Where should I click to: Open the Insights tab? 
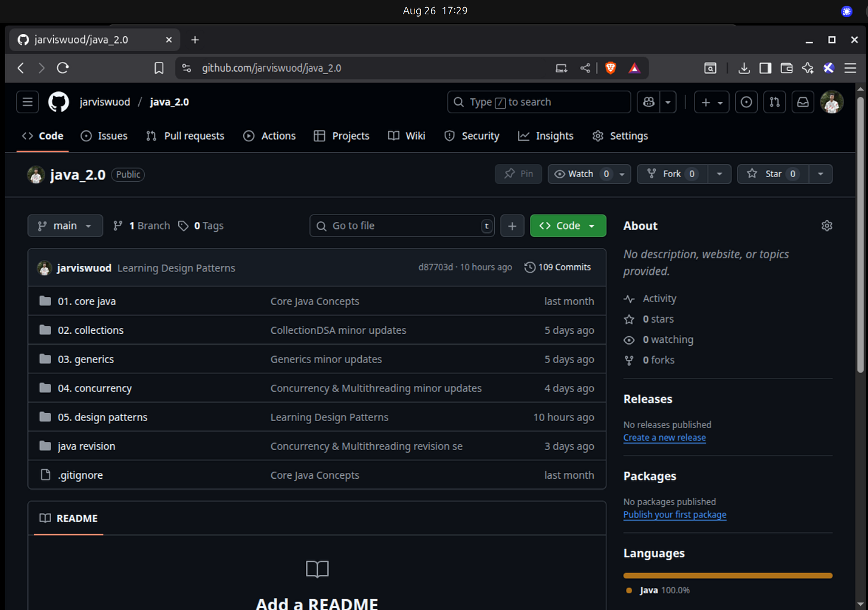(545, 136)
